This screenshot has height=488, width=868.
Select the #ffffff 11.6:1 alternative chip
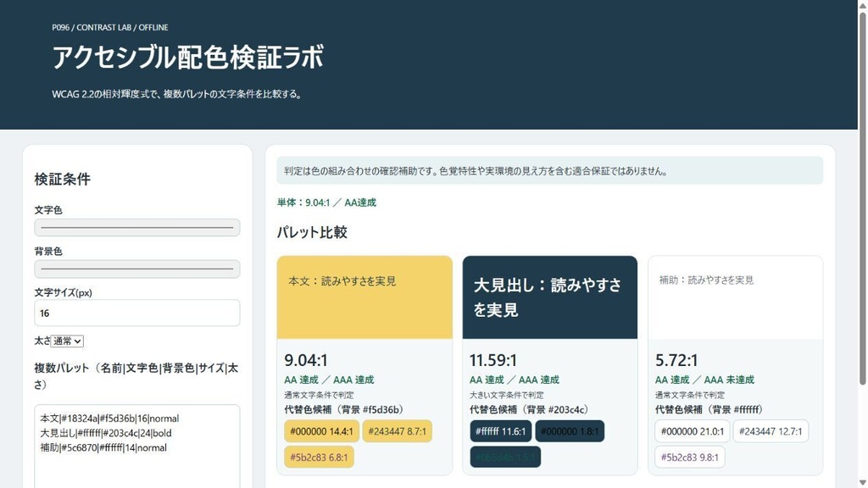pos(500,431)
